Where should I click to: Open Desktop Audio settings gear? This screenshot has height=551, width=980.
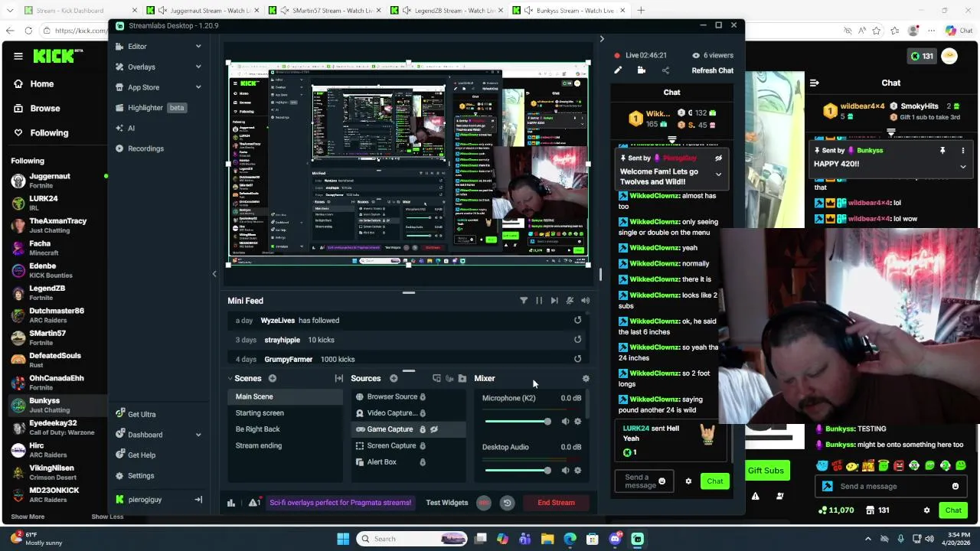pos(577,471)
